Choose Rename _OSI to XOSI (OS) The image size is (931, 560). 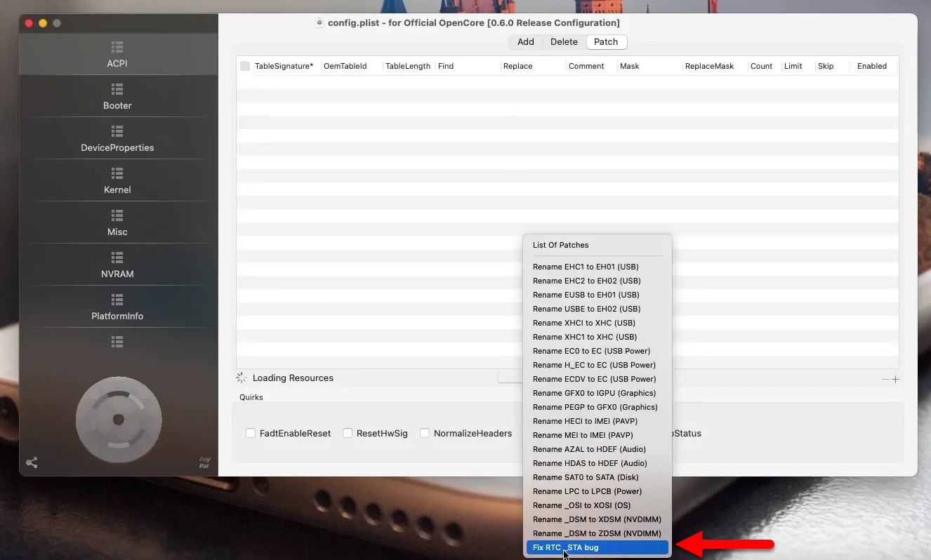click(x=597, y=505)
